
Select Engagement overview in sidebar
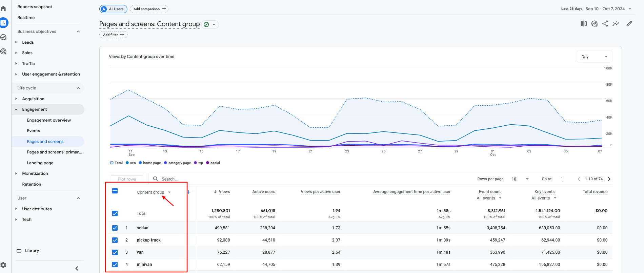(49, 120)
